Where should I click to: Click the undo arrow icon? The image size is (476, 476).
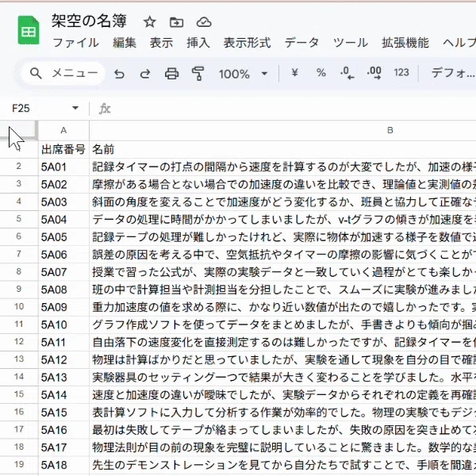pyautogui.click(x=119, y=74)
